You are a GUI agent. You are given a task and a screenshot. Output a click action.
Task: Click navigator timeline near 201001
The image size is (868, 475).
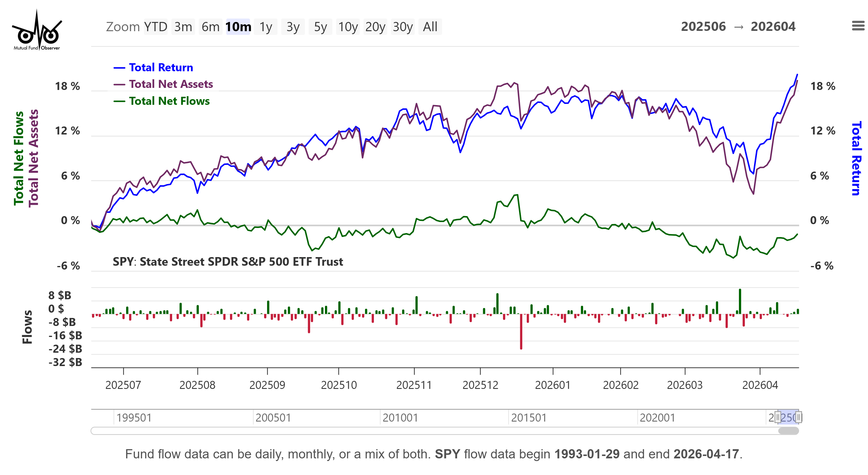tap(400, 417)
